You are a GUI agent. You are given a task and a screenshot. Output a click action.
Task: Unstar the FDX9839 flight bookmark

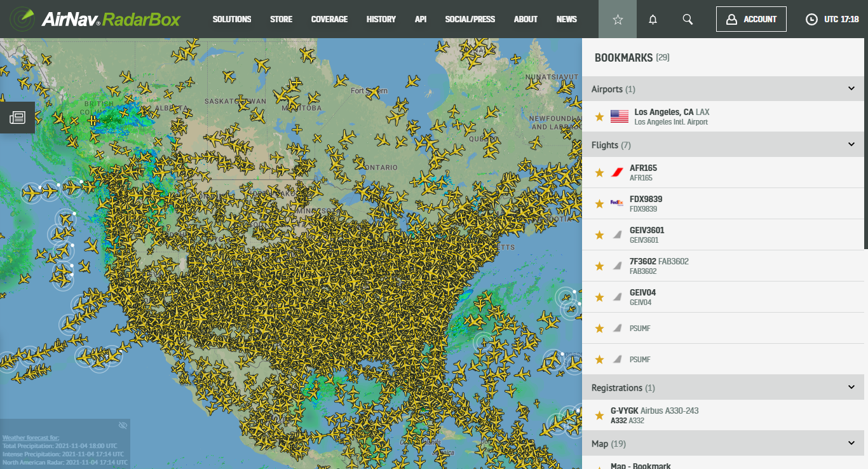click(599, 203)
